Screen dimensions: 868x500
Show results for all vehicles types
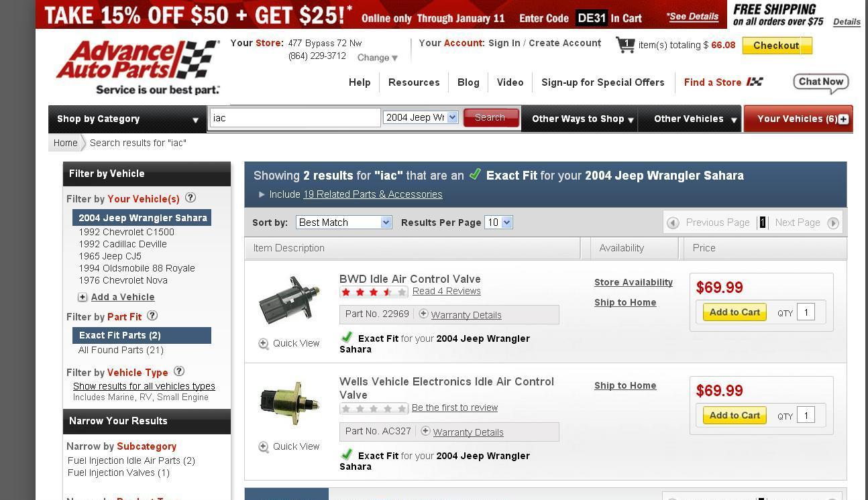coord(144,386)
